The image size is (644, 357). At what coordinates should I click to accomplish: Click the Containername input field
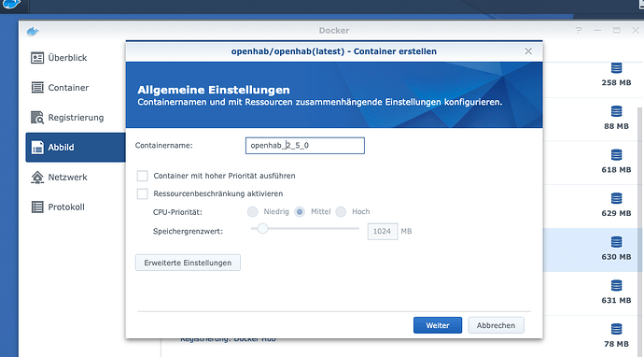(305, 146)
